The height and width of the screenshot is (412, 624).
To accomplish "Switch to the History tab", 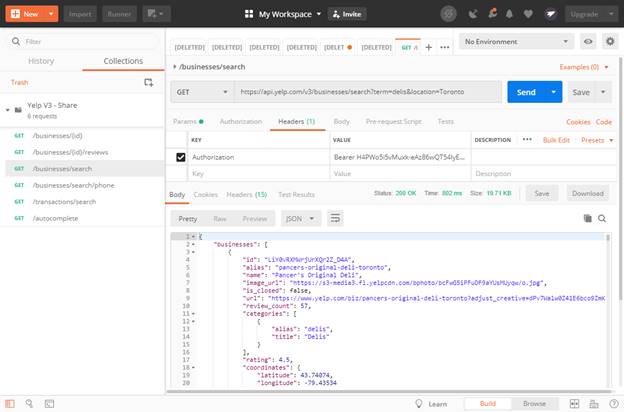I will (x=41, y=61).
